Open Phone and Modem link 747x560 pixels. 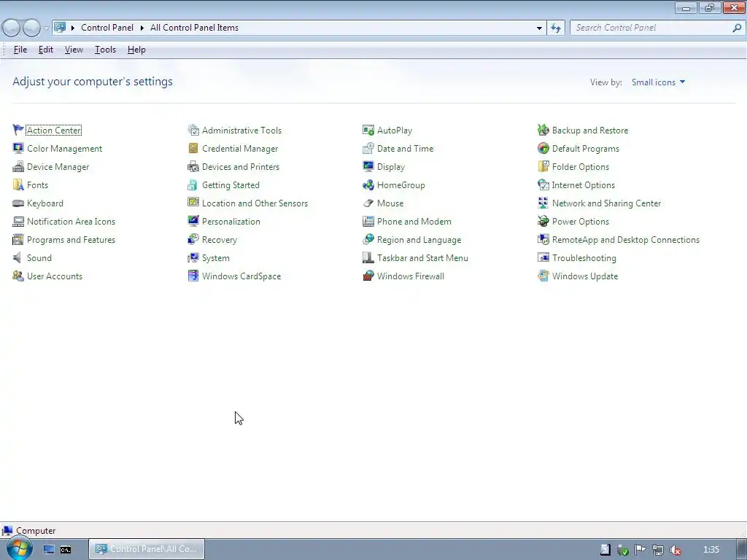tap(414, 222)
